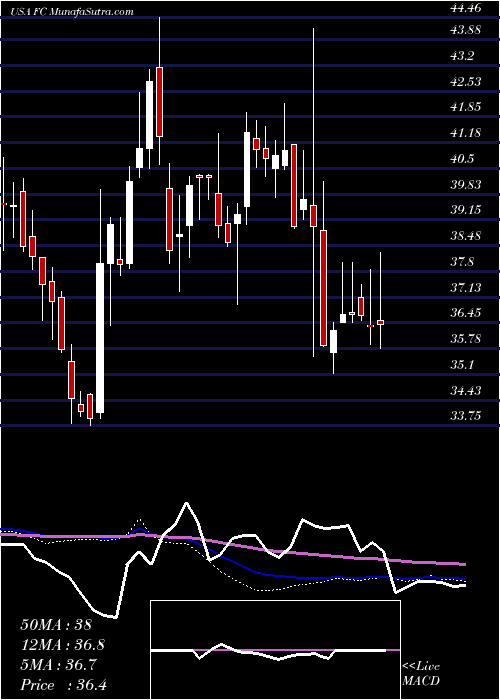
Task: Select the 42.53 price axis label
Action: coord(467,82)
